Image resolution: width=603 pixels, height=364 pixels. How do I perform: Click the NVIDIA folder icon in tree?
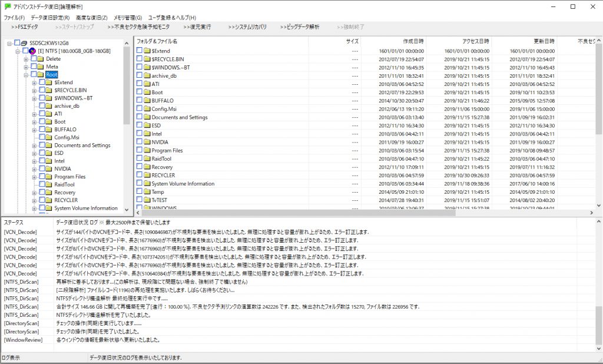pos(49,168)
